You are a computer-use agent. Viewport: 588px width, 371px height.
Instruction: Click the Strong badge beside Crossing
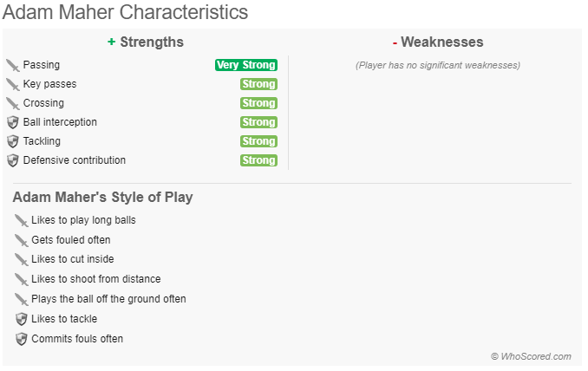(258, 103)
